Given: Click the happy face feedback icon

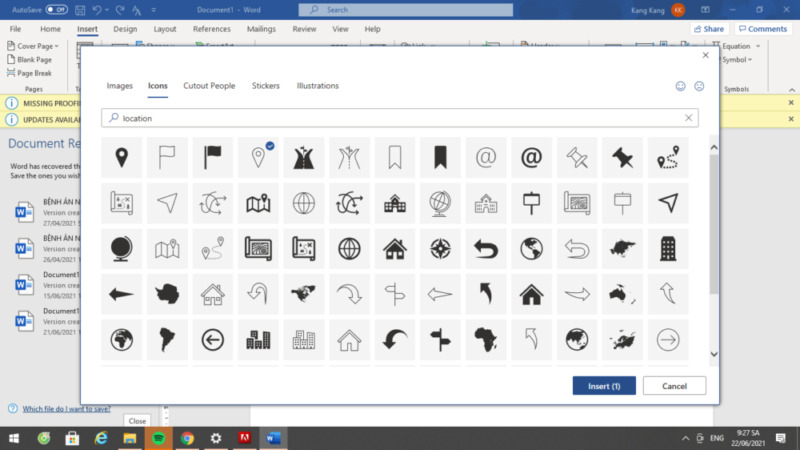Looking at the screenshot, I should pyautogui.click(x=681, y=86).
